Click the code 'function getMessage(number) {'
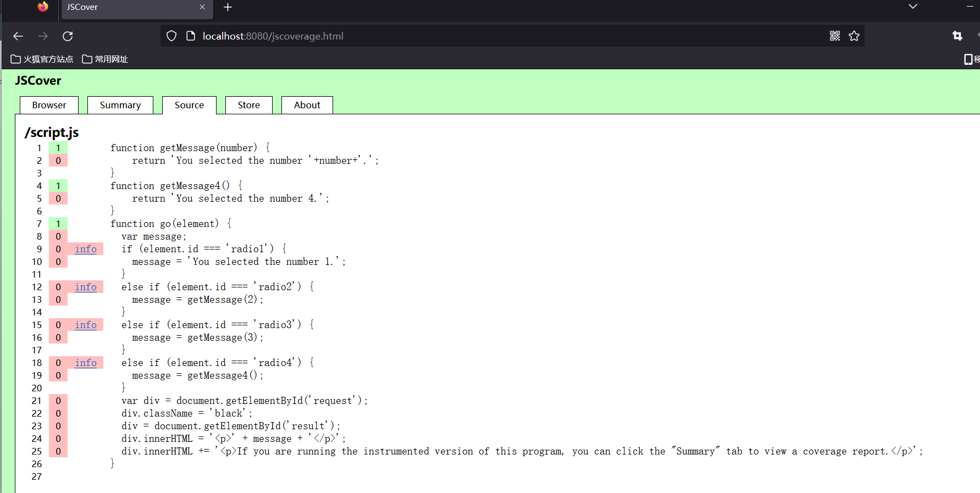This screenshot has height=493, width=980. [190, 148]
